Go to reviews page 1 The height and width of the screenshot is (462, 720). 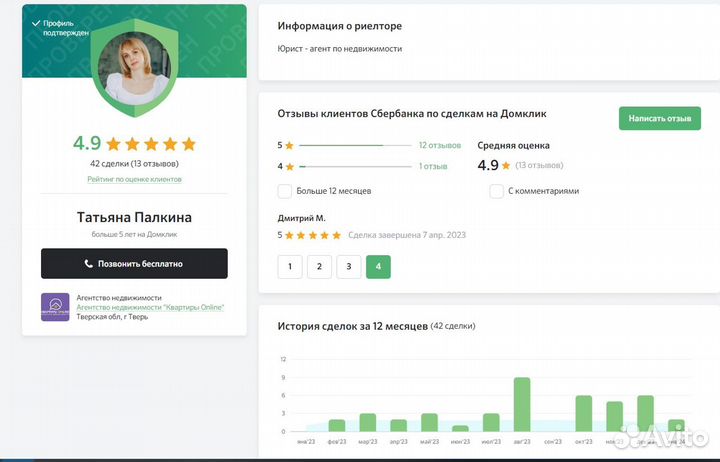[290, 266]
